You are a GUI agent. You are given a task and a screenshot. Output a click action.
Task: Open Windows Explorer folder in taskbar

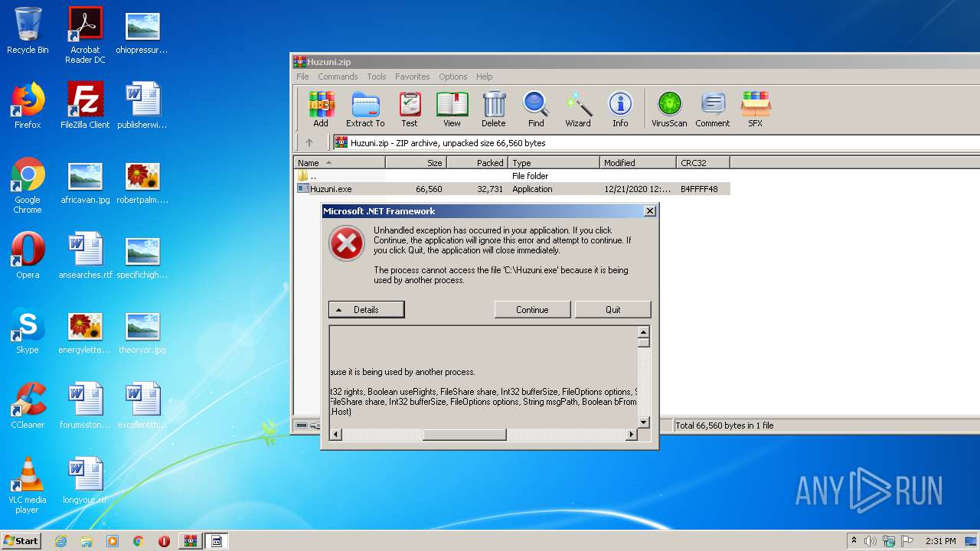point(87,541)
